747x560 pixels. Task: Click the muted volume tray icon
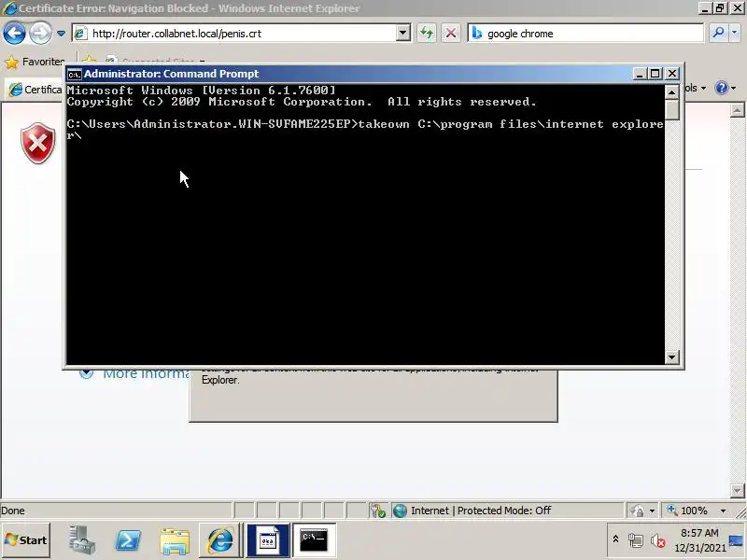(658, 540)
